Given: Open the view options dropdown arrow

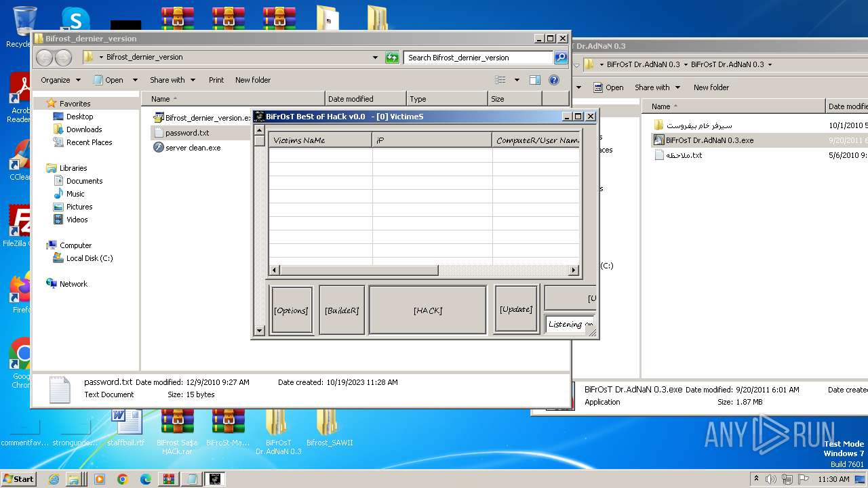Looking at the screenshot, I should (x=517, y=80).
